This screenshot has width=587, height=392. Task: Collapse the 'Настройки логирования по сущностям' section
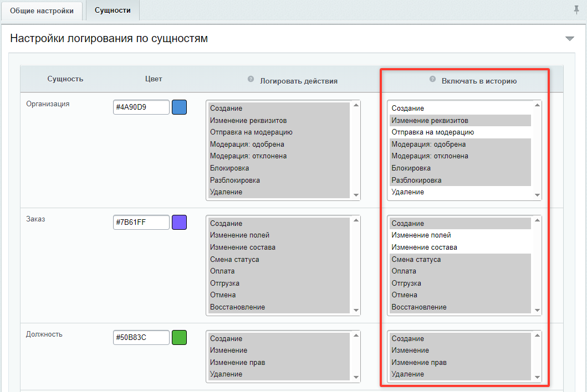(570, 39)
